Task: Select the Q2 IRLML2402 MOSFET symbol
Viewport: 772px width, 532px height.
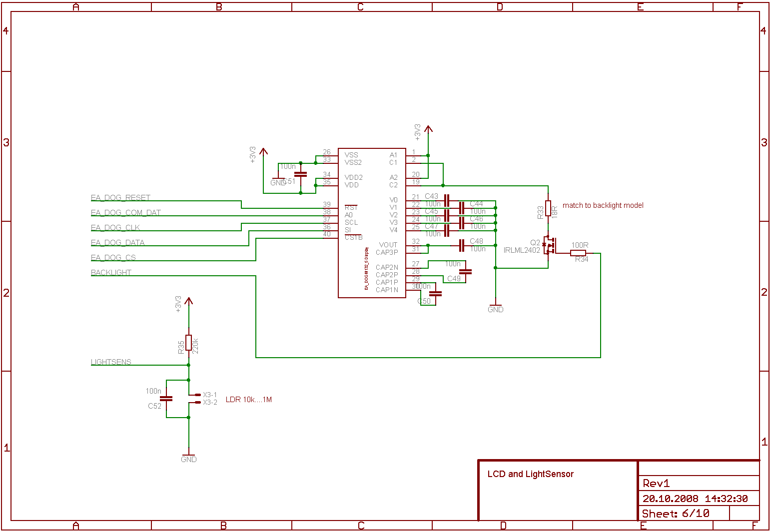Action: 549,246
